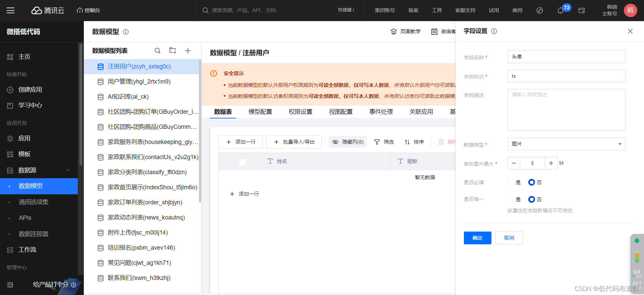Open the notification bell with badge 73
Viewport: 644px width, 295px height.
pos(560,11)
